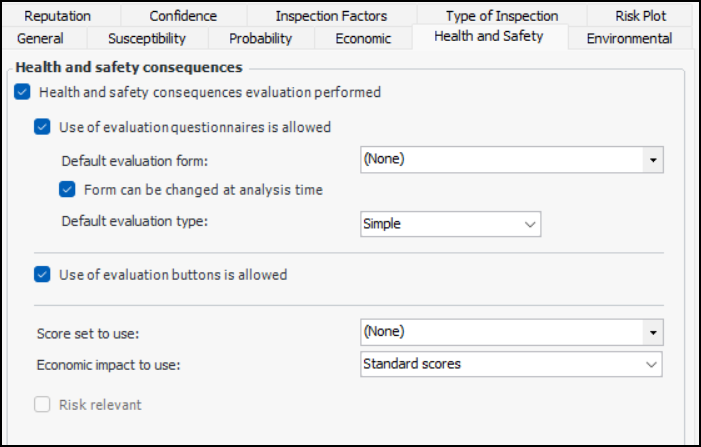701x447 pixels.
Task: Uncheck use of evaluation questionnaires allowed
Action: [42, 128]
